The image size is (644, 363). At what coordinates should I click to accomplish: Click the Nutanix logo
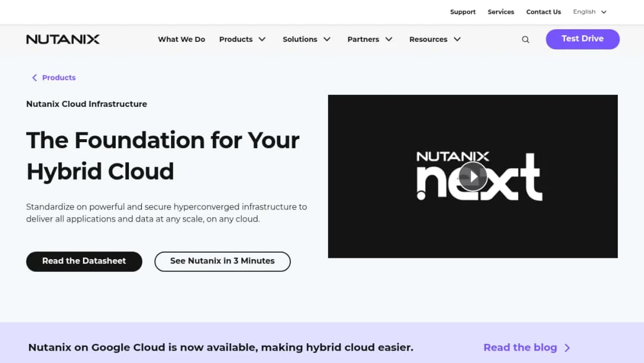pyautogui.click(x=63, y=39)
